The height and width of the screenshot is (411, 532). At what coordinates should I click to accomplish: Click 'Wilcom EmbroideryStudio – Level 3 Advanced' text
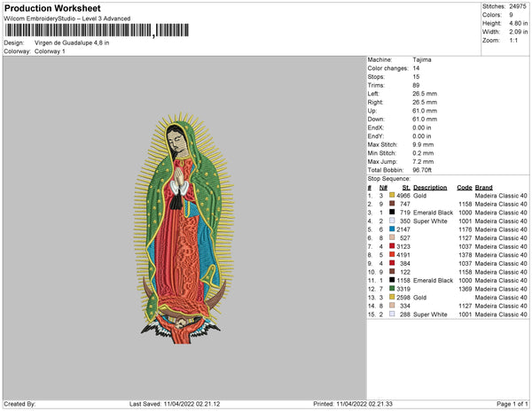(67, 19)
